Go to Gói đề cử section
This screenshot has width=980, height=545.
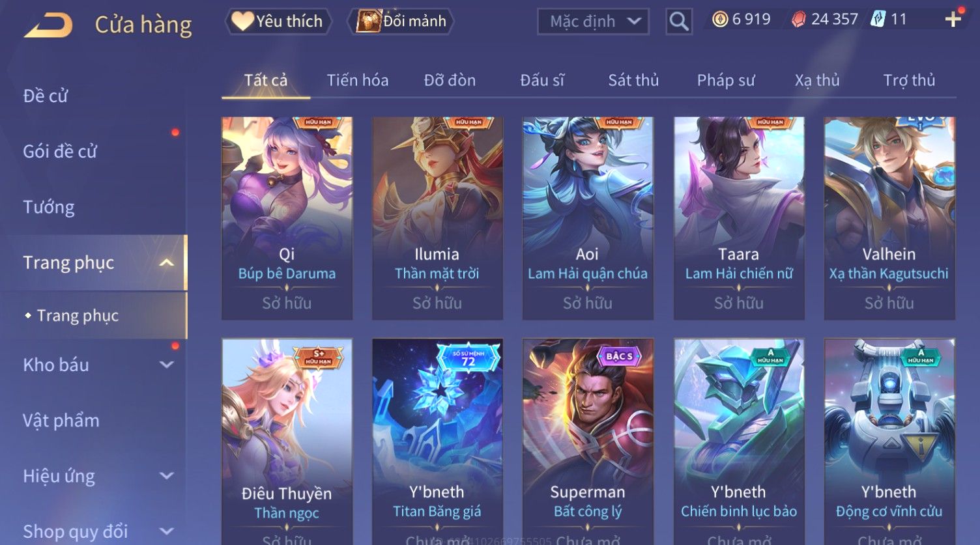pos(60,152)
